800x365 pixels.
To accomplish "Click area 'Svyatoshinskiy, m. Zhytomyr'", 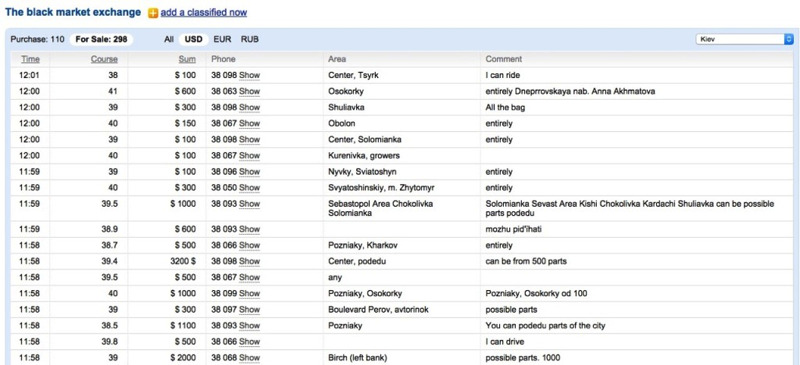I will point(381,188).
